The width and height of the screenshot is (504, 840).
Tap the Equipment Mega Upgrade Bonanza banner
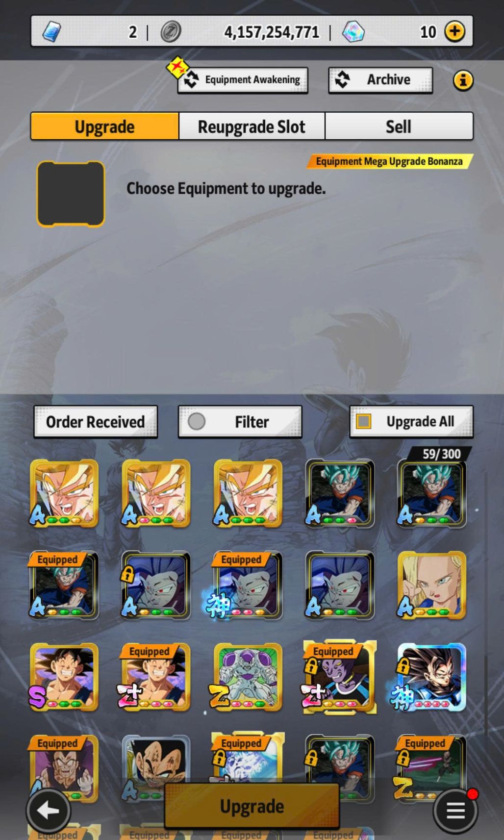(390, 161)
